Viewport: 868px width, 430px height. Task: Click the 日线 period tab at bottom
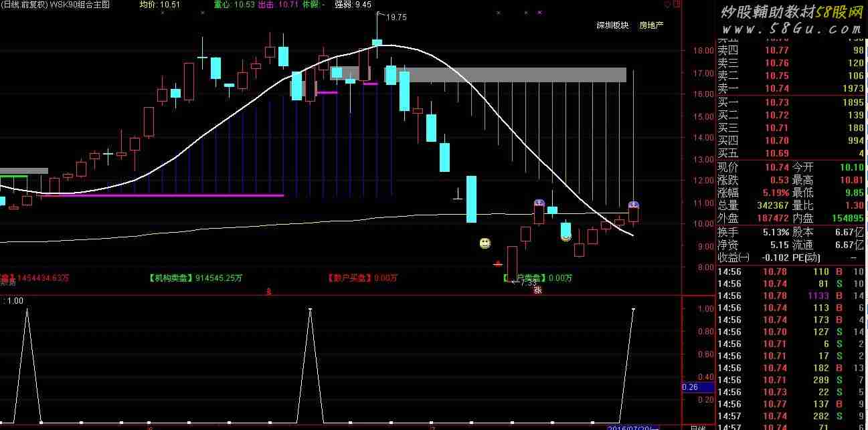click(x=697, y=427)
